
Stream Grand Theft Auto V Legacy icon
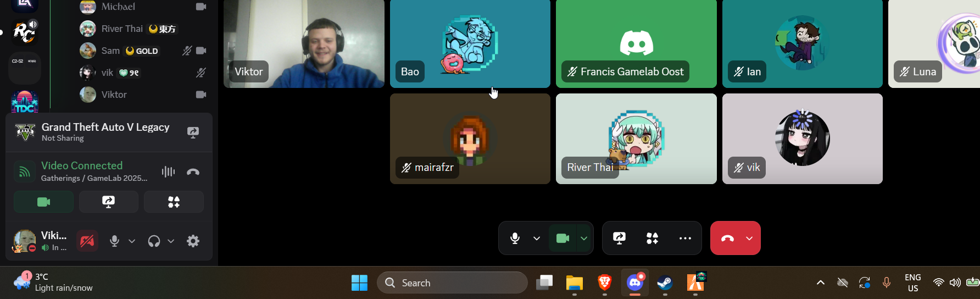click(x=193, y=132)
